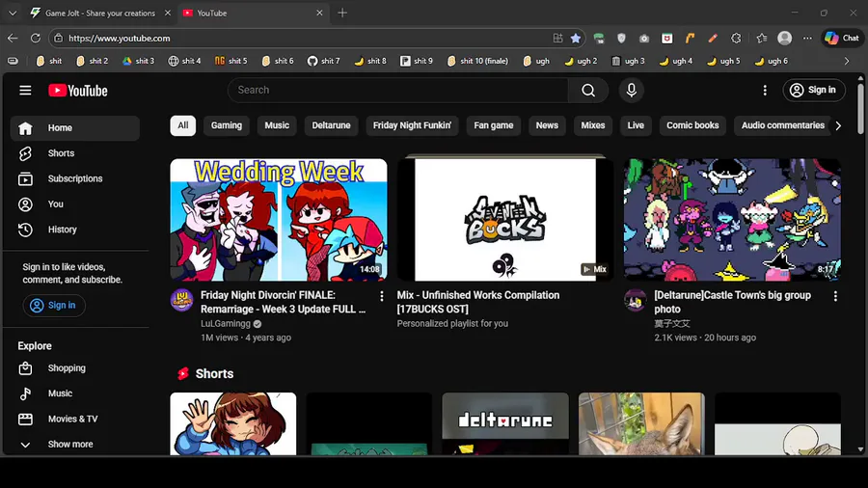This screenshot has width=868, height=488.
Task: Open 17BUCKS mix thumbnail
Action: (x=504, y=220)
